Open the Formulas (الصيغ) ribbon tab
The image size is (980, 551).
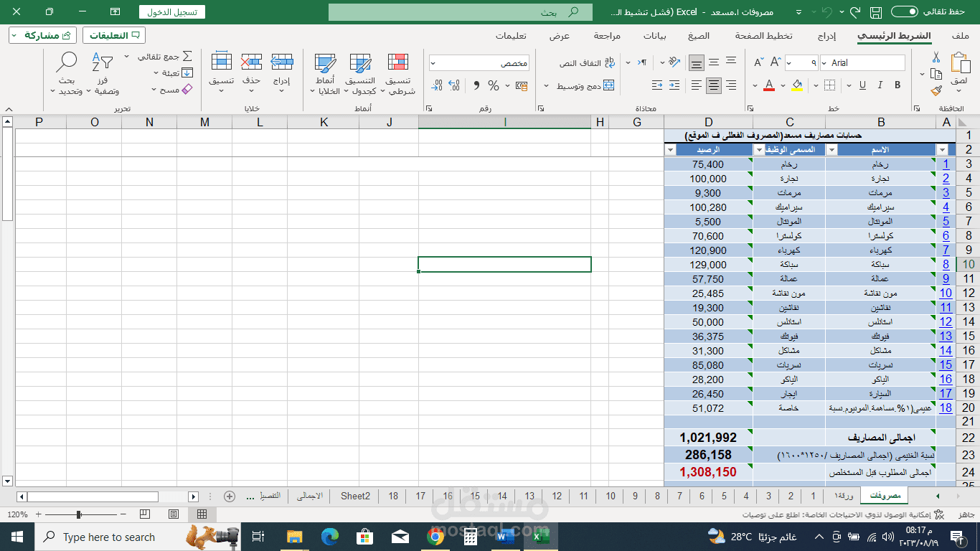coord(698,36)
